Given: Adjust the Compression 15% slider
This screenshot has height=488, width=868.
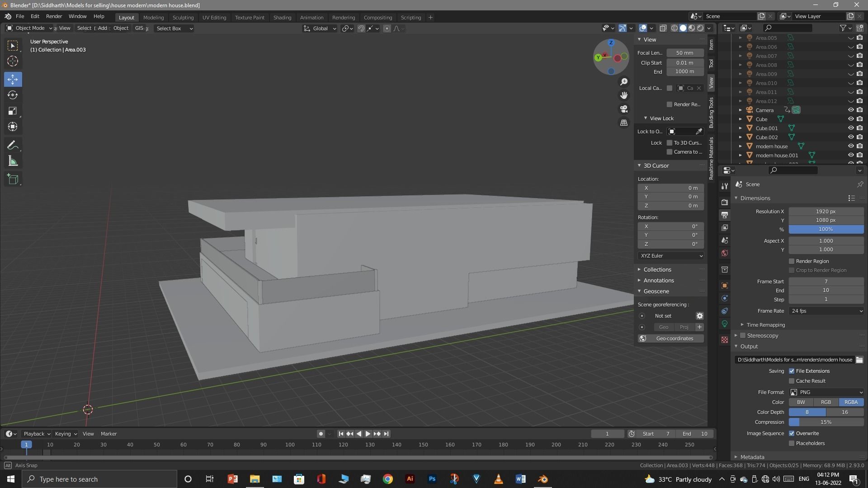Looking at the screenshot, I should [x=826, y=422].
